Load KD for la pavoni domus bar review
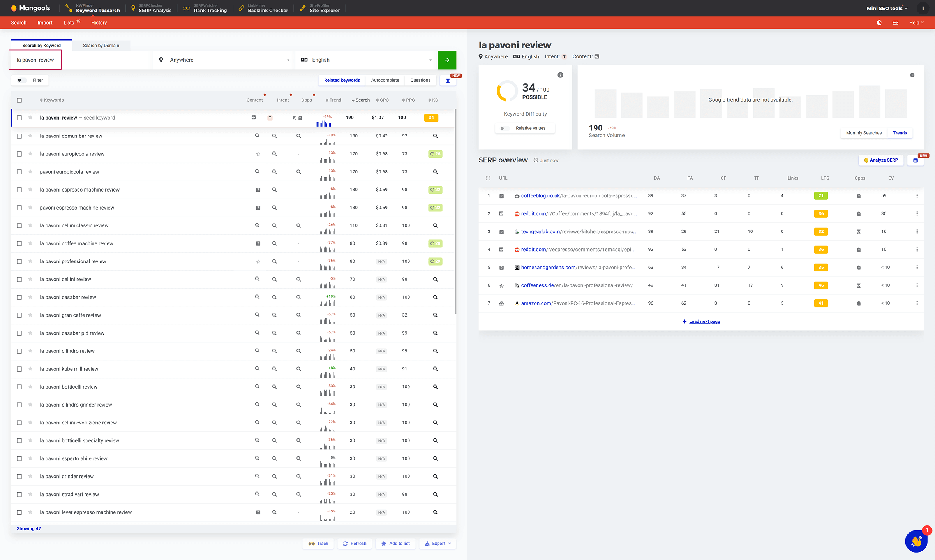This screenshot has width=935, height=560. pyautogui.click(x=435, y=136)
